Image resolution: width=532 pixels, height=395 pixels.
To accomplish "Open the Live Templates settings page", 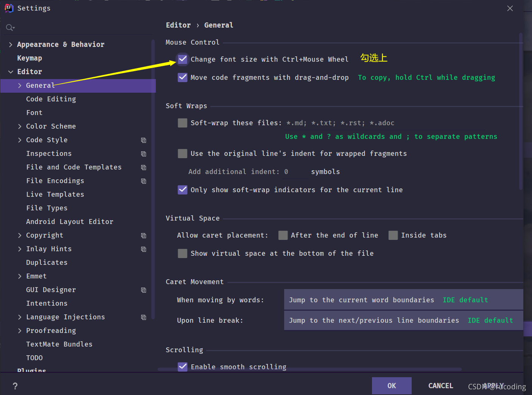I will (x=55, y=194).
